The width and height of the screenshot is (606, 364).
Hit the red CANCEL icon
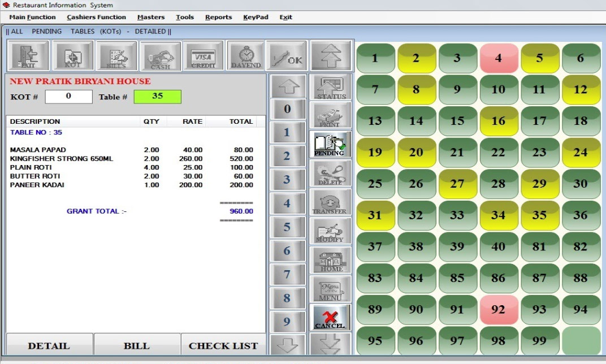(x=330, y=318)
